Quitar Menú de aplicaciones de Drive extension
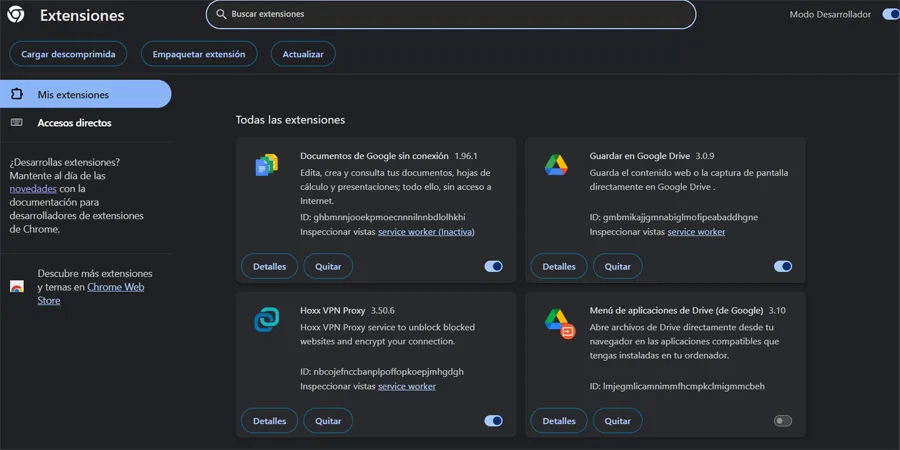The width and height of the screenshot is (900, 450). (618, 421)
